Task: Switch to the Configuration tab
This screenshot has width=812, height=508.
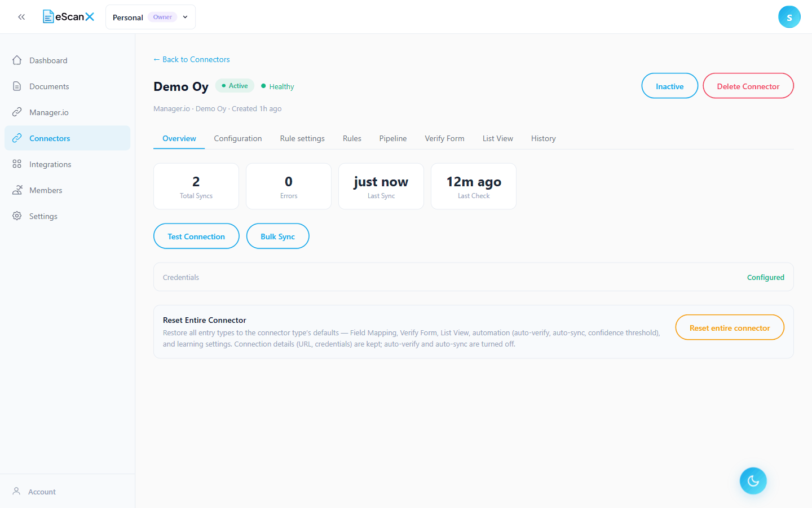Action: tap(238, 138)
